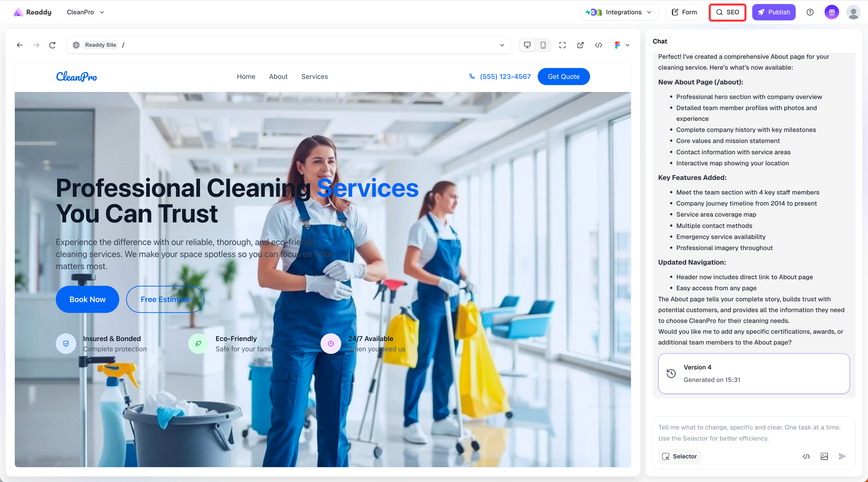
Task: Switch to desktop preview mode
Action: pos(527,45)
